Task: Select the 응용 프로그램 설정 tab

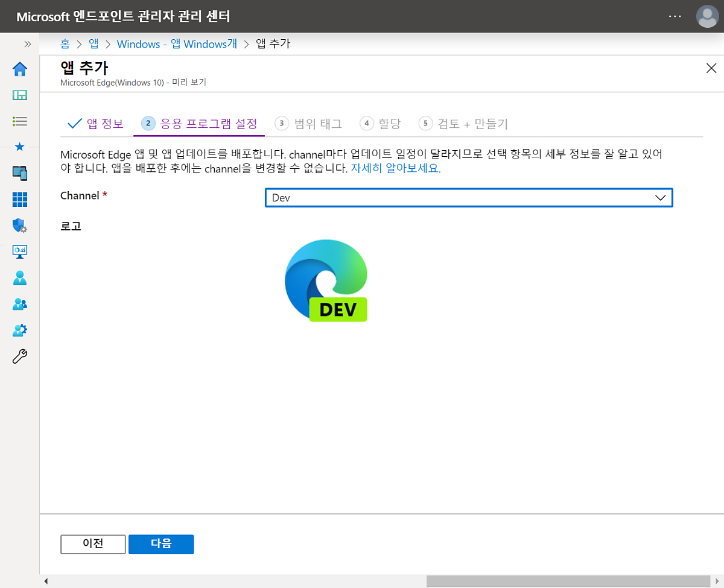Action: click(x=199, y=124)
